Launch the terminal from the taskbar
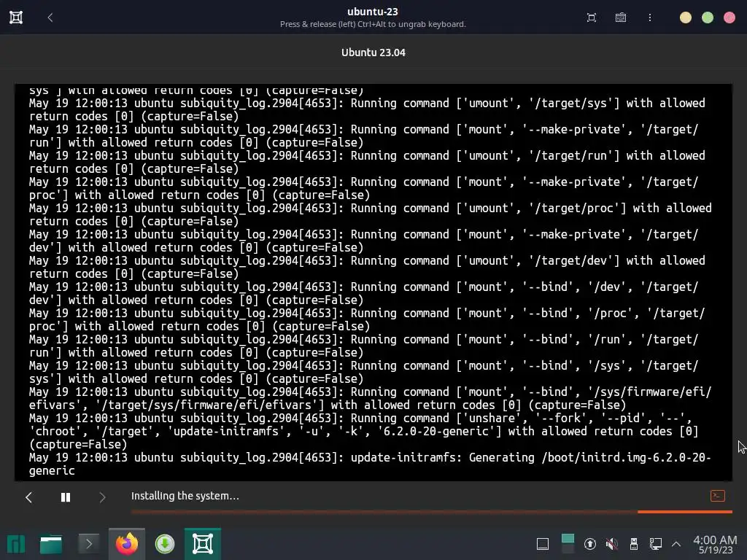 [88, 544]
